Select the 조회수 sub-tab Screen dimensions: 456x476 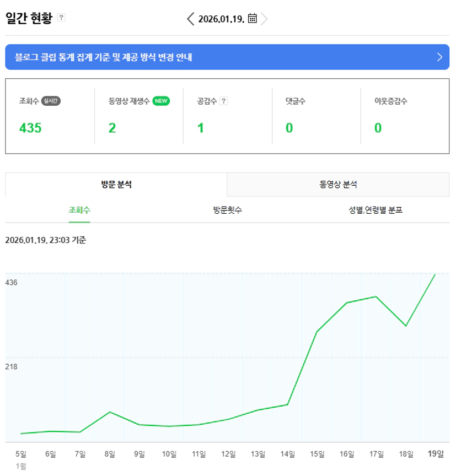[x=79, y=210]
